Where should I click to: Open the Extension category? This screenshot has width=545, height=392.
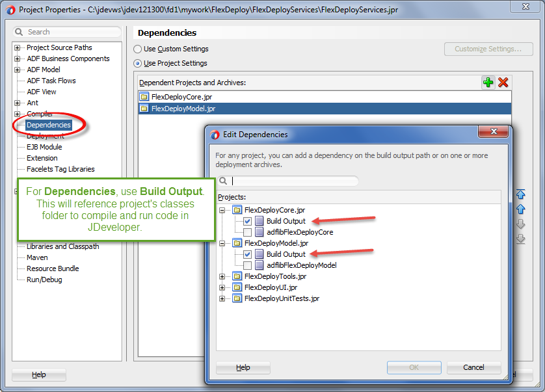[x=42, y=158]
